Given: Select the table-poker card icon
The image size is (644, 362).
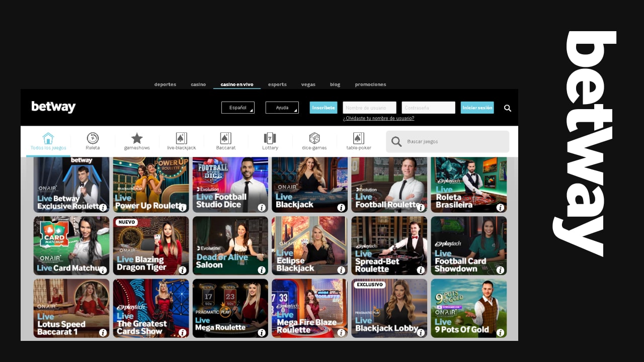Looking at the screenshot, I should (359, 138).
